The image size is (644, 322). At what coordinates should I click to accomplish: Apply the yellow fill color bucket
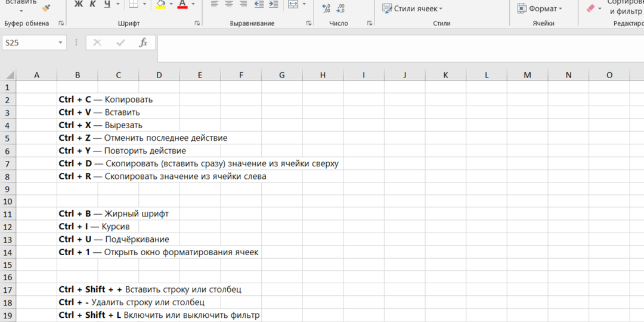coord(160,4)
